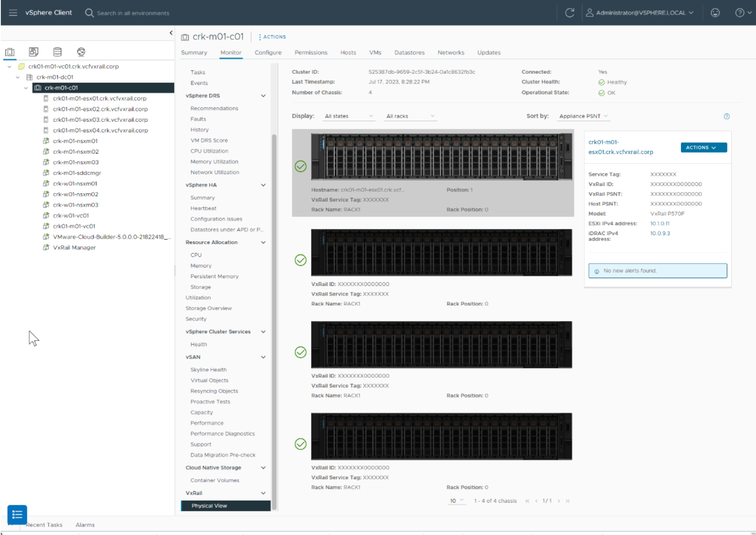Screen dimensions: 756x535
Task: Click host icon for crk01-m01-esx02
Action: 46,109
